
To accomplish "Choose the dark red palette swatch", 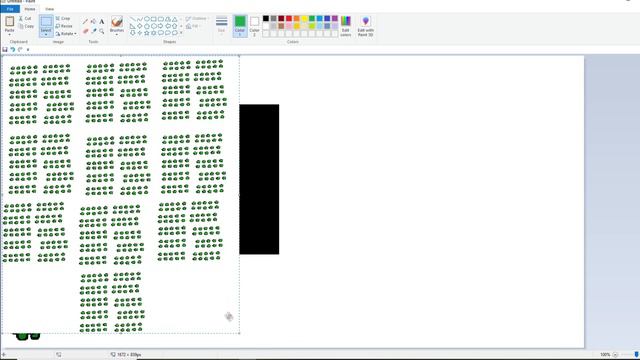I will 281,18.
